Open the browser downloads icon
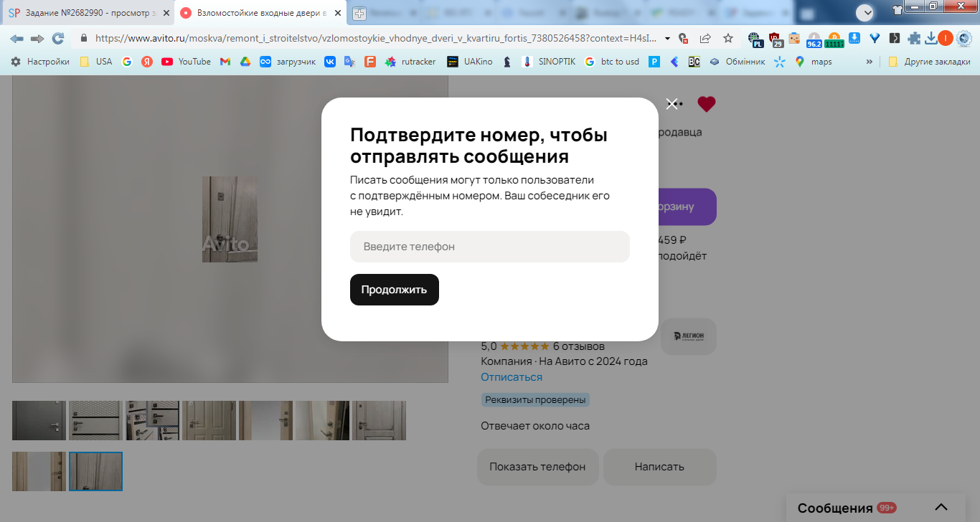980x522 pixels. pyautogui.click(x=931, y=38)
